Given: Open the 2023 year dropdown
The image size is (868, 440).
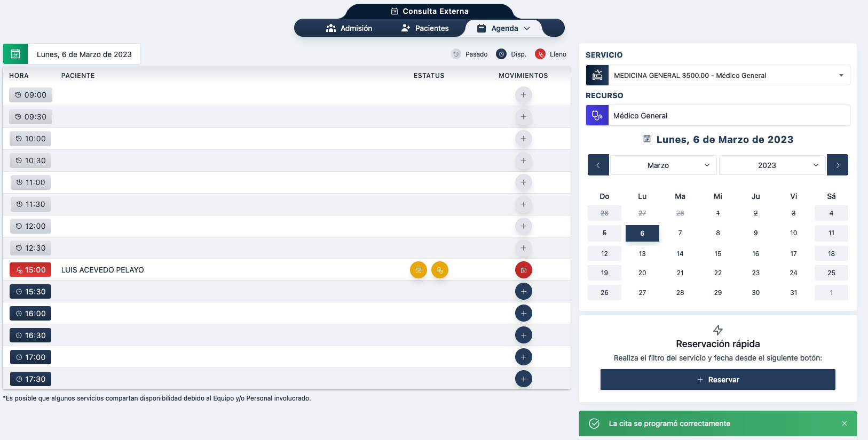Looking at the screenshot, I should point(771,165).
